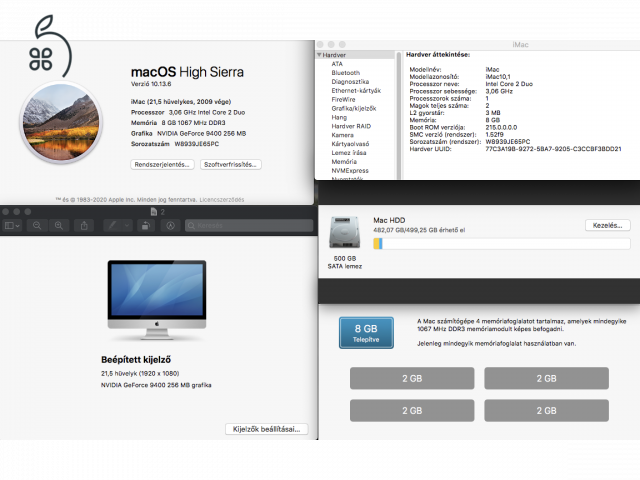Viewport: 640px width, 480px height.
Task: Click the markup toolbox circle icon
Action: coord(171,226)
